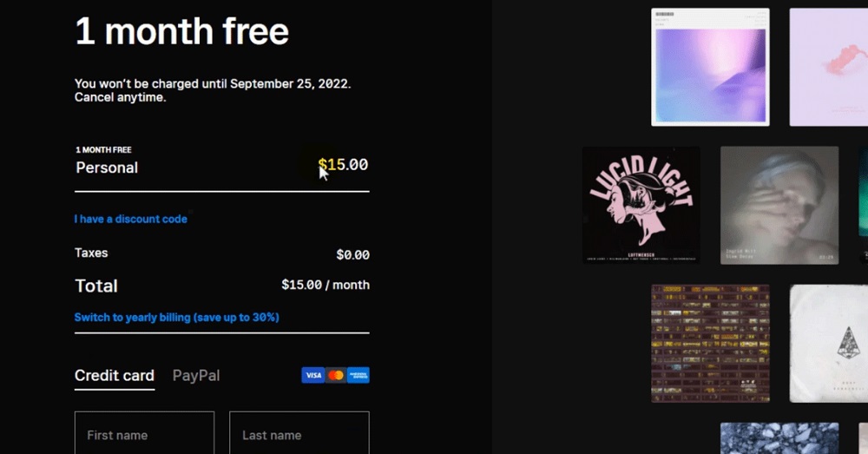This screenshot has height=454, width=868.
Task: Click the American Express card icon
Action: [x=358, y=375]
